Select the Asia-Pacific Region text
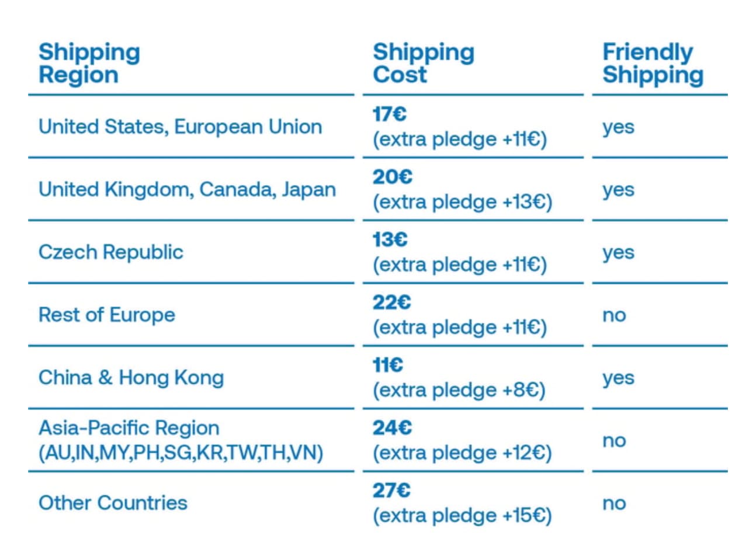This screenshot has width=756, height=542. click(129, 428)
